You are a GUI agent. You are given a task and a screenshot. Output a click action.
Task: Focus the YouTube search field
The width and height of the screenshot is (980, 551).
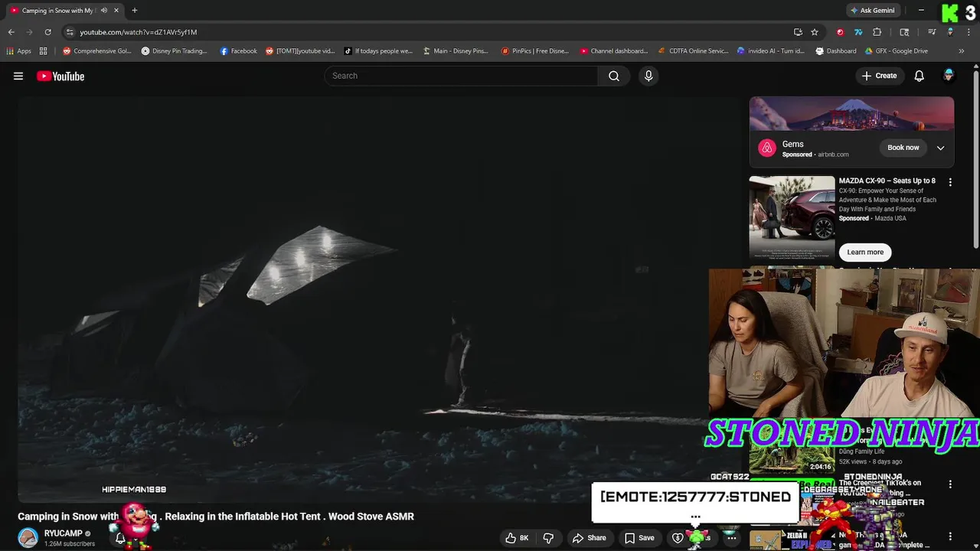462,76
